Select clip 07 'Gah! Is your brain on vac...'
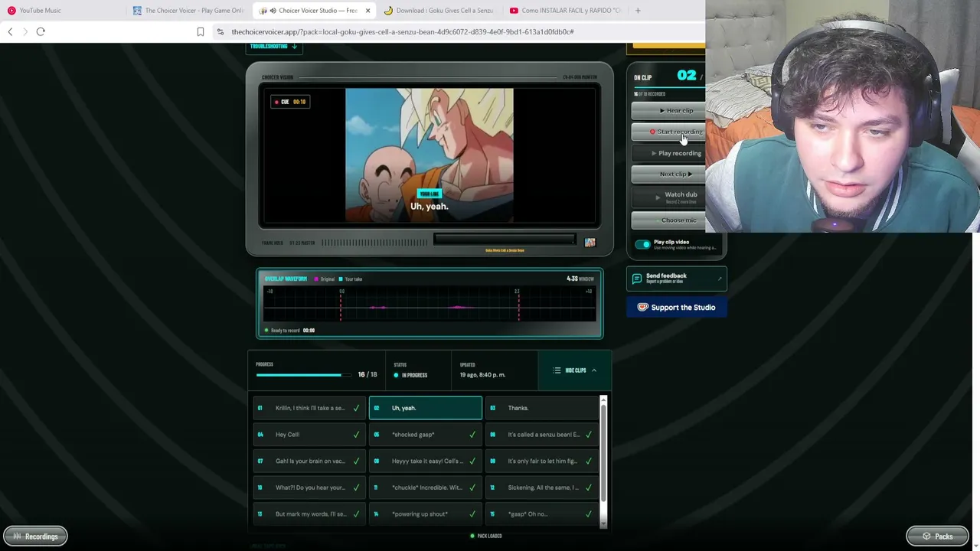 click(309, 461)
